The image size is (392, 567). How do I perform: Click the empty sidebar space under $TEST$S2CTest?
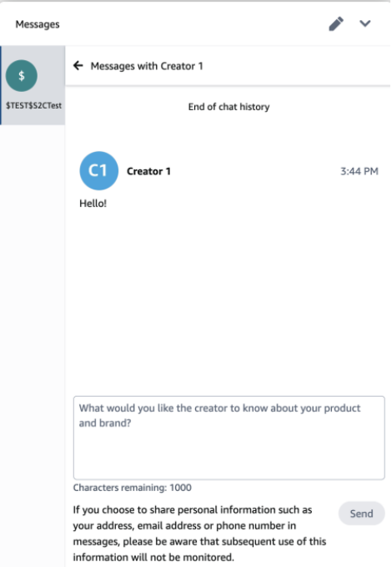point(33,343)
